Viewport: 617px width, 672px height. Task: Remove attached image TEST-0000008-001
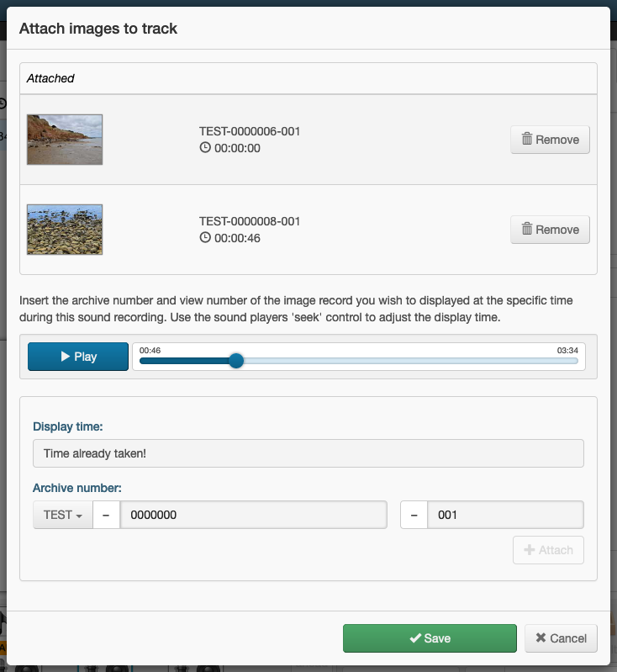pyautogui.click(x=550, y=230)
